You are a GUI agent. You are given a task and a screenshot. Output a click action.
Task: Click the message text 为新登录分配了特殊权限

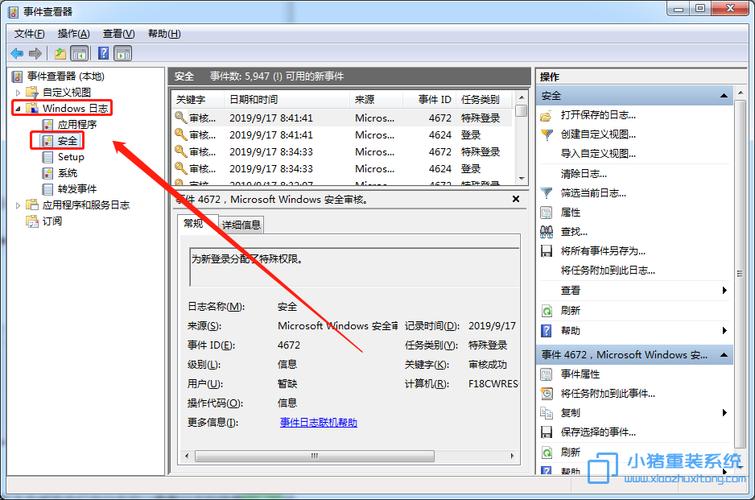[x=247, y=259]
